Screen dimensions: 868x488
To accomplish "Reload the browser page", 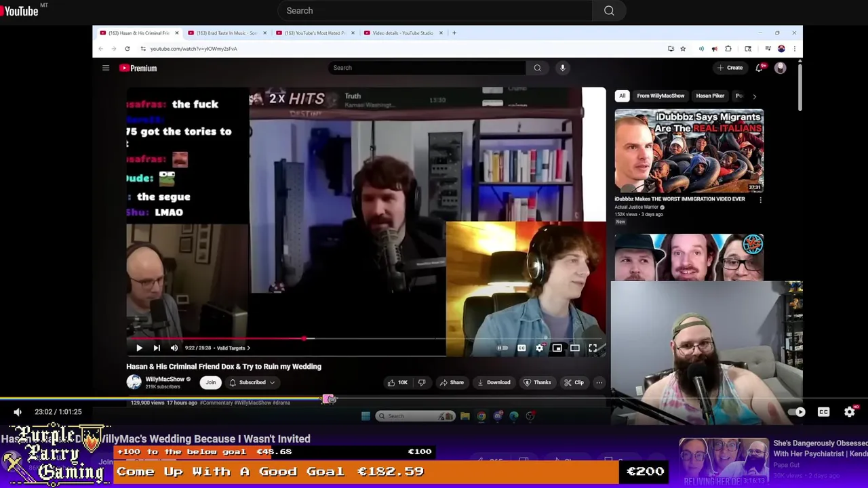I will pos(127,49).
